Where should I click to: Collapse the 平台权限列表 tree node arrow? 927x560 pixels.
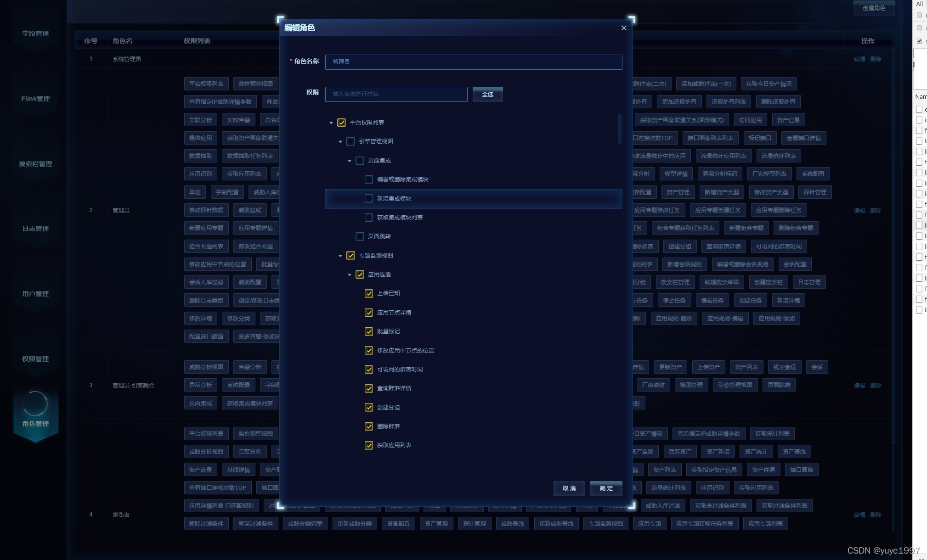click(x=331, y=123)
